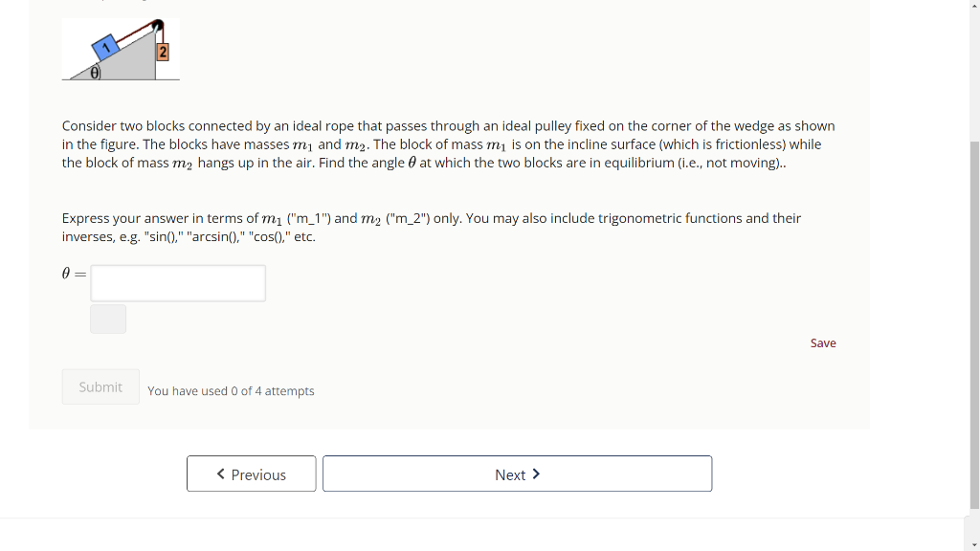The image size is (980, 551).
Task: Click the scrollbar up arrow
Action: pyautogui.click(x=972, y=8)
